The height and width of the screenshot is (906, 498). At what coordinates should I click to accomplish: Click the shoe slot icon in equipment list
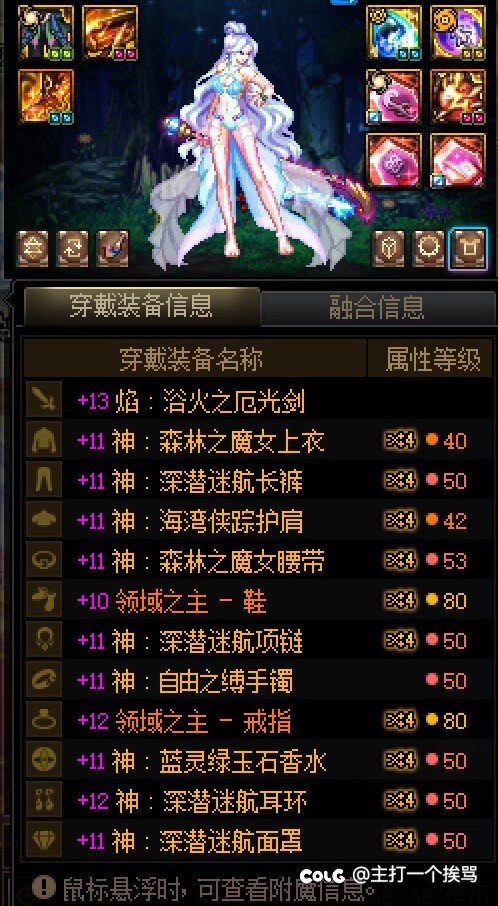point(44,601)
